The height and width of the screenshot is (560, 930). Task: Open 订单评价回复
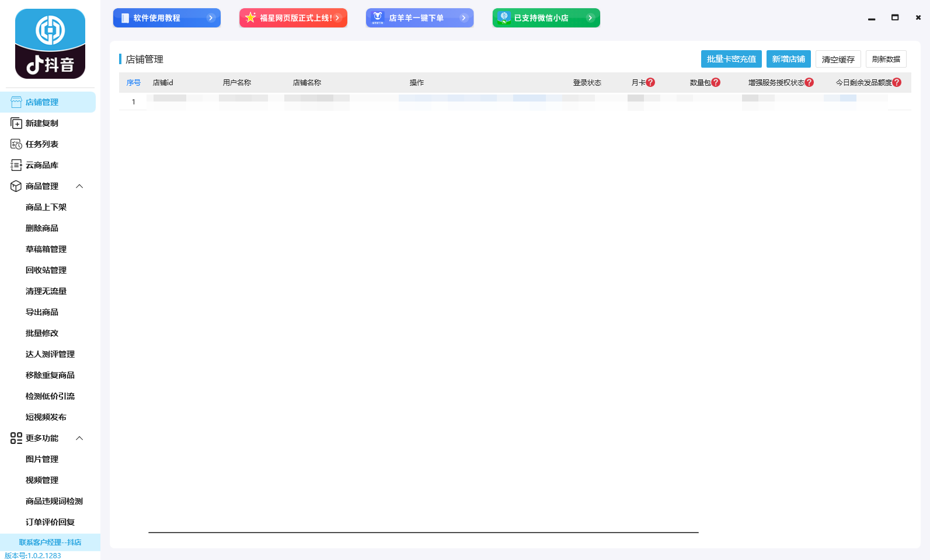pyautogui.click(x=50, y=522)
